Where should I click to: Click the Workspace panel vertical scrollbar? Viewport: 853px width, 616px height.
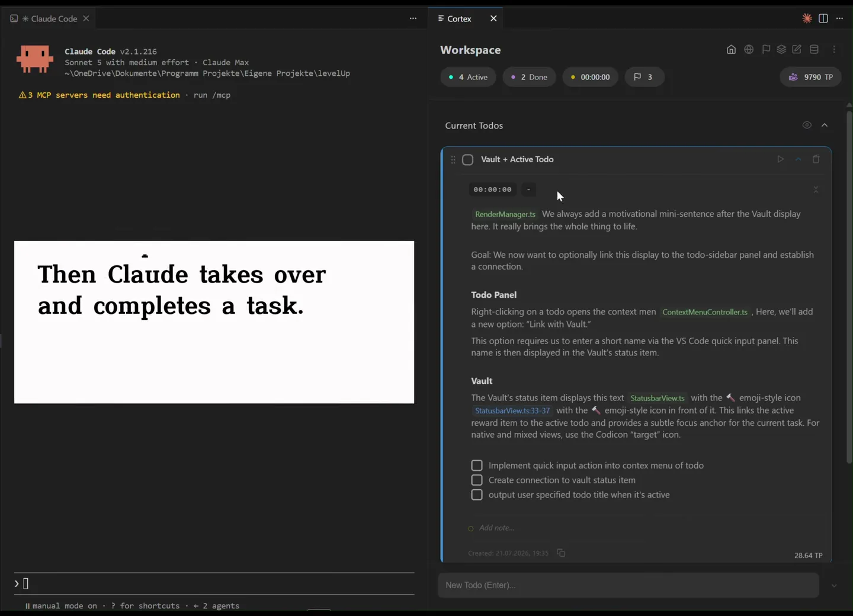849,287
